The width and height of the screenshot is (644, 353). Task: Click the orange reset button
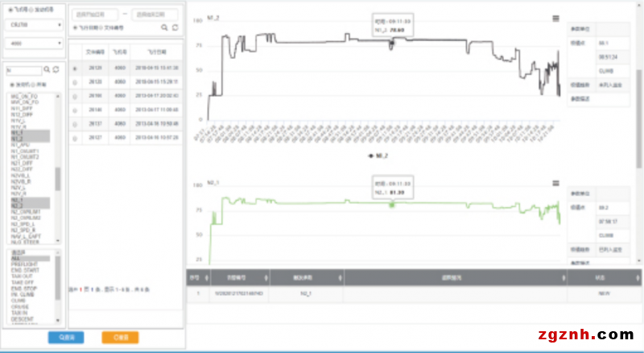pyautogui.click(x=120, y=337)
